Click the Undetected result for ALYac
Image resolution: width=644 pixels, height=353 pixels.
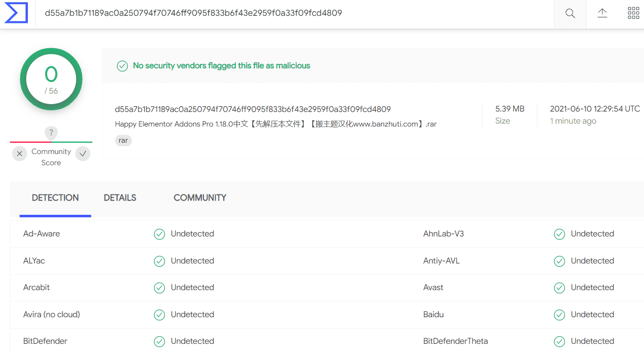coord(192,261)
